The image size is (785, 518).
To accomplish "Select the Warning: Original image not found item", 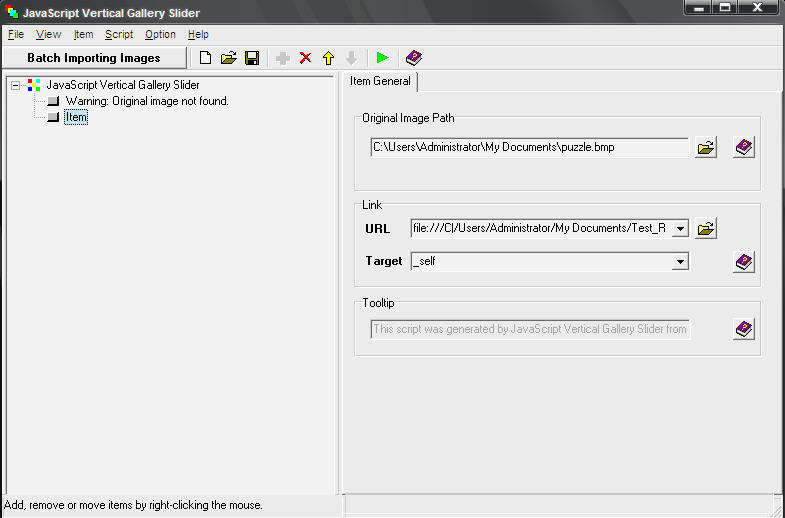I will click(x=147, y=101).
